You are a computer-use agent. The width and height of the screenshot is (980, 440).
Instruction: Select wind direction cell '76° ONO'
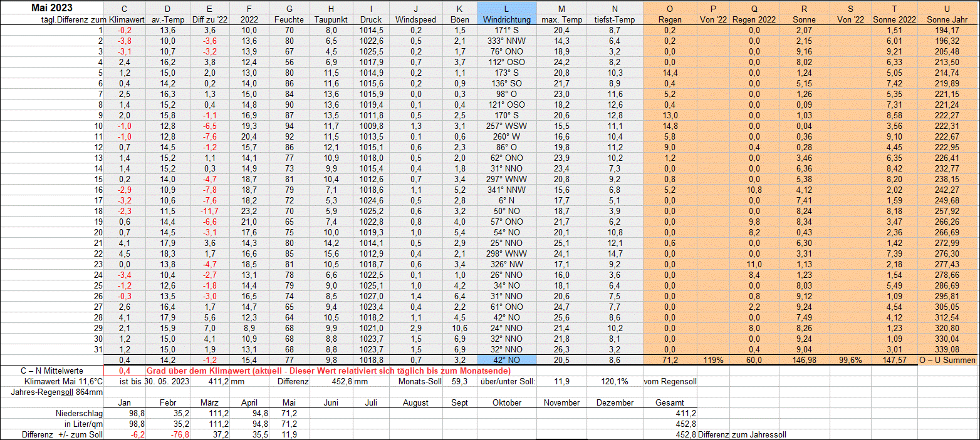506,51
